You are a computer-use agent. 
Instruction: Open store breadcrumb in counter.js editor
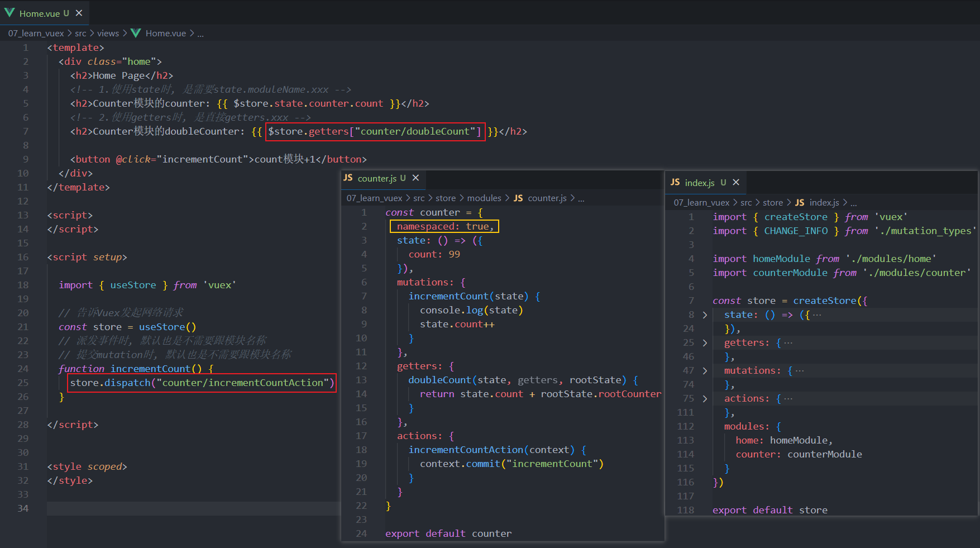click(x=446, y=198)
